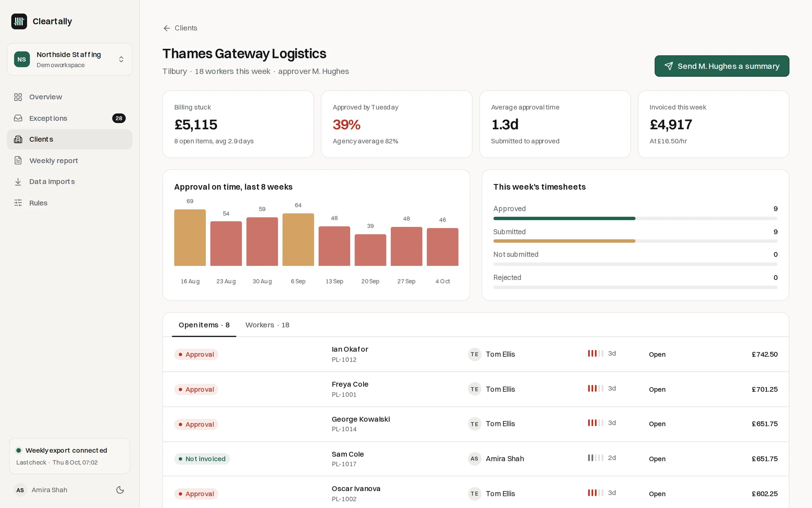Click Approval tag on Ian Okafor row

click(x=196, y=354)
